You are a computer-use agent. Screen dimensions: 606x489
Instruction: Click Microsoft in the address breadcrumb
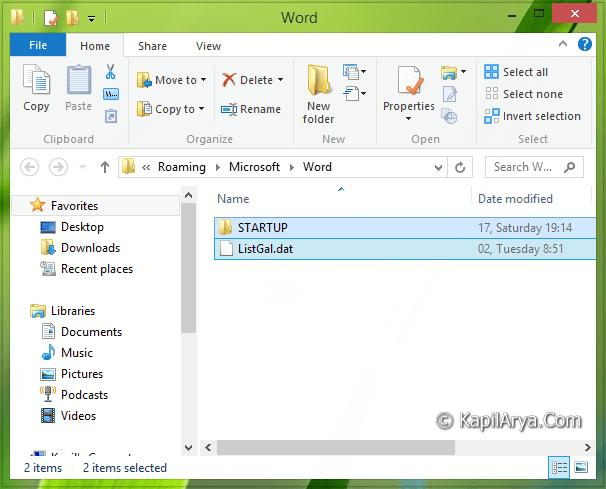254,167
